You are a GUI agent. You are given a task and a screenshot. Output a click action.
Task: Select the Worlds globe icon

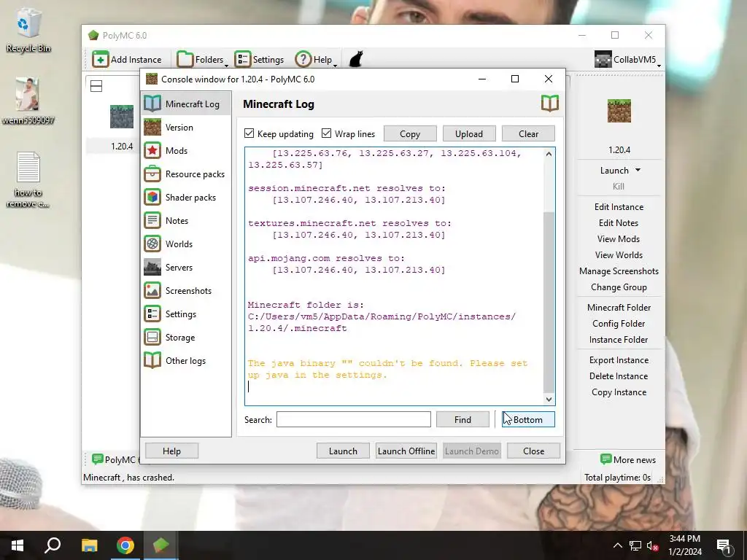click(x=152, y=244)
